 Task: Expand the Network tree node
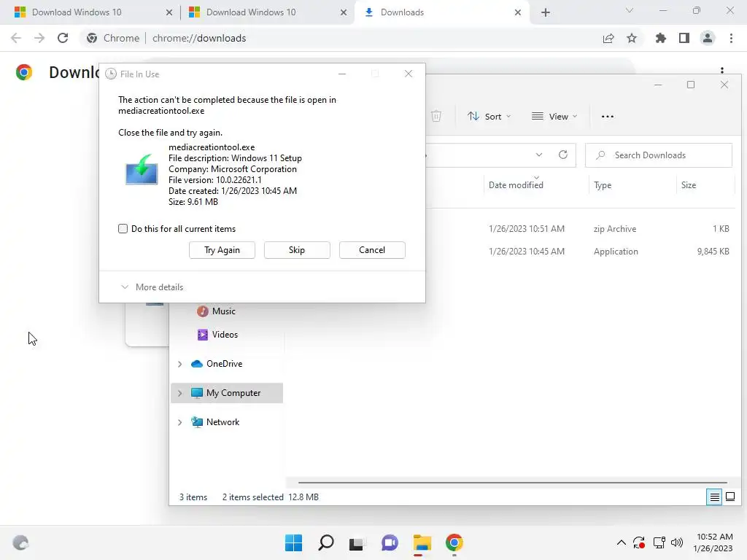(x=179, y=422)
